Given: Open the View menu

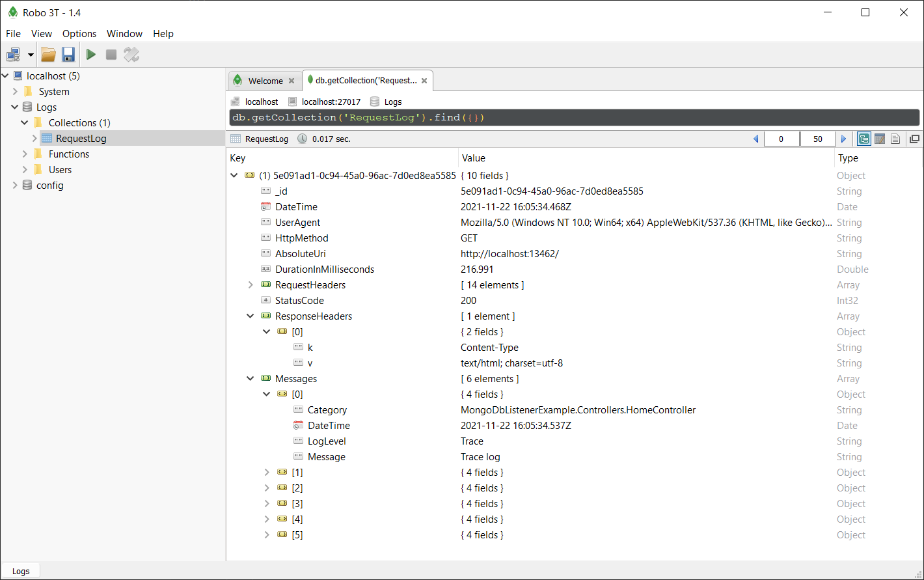Looking at the screenshot, I should coord(42,34).
